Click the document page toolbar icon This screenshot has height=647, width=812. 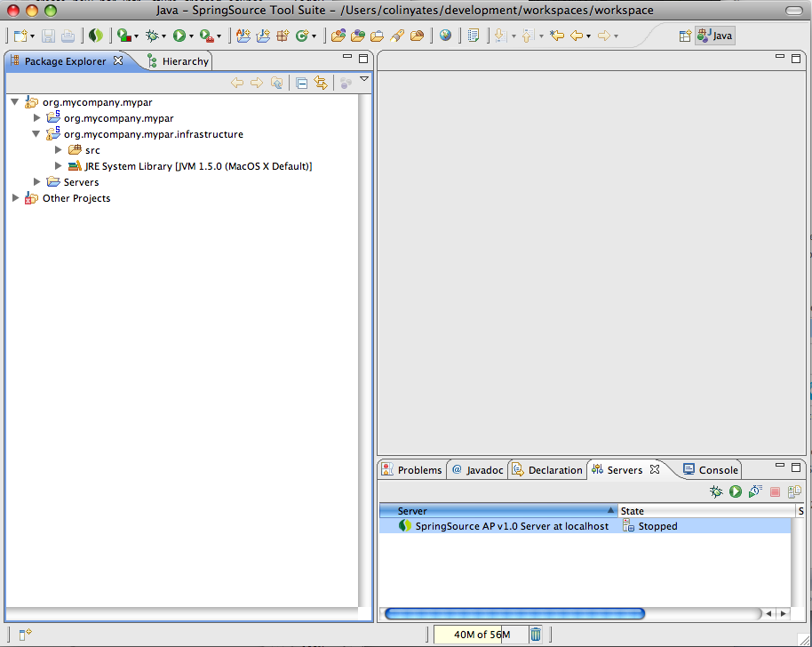474,36
